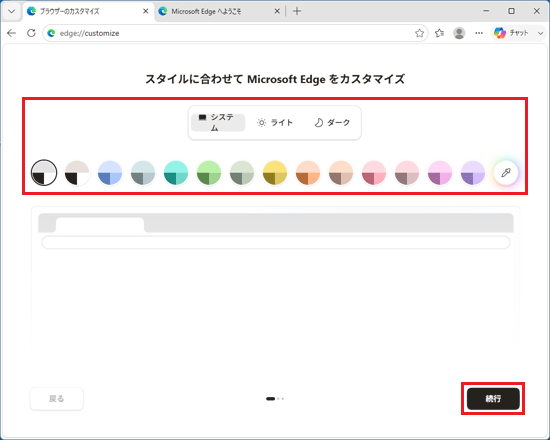
Task: Select the orange color theme
Action: pos(308,172)
